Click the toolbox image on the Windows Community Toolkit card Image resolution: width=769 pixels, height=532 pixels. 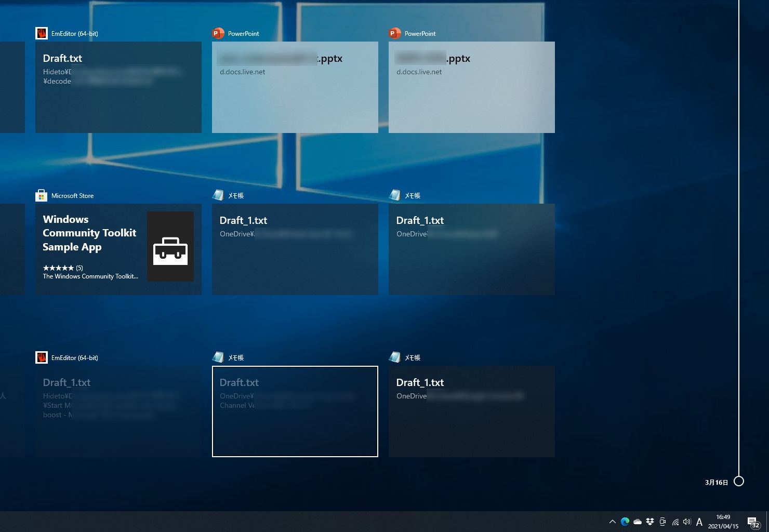[x=170, y=247]
